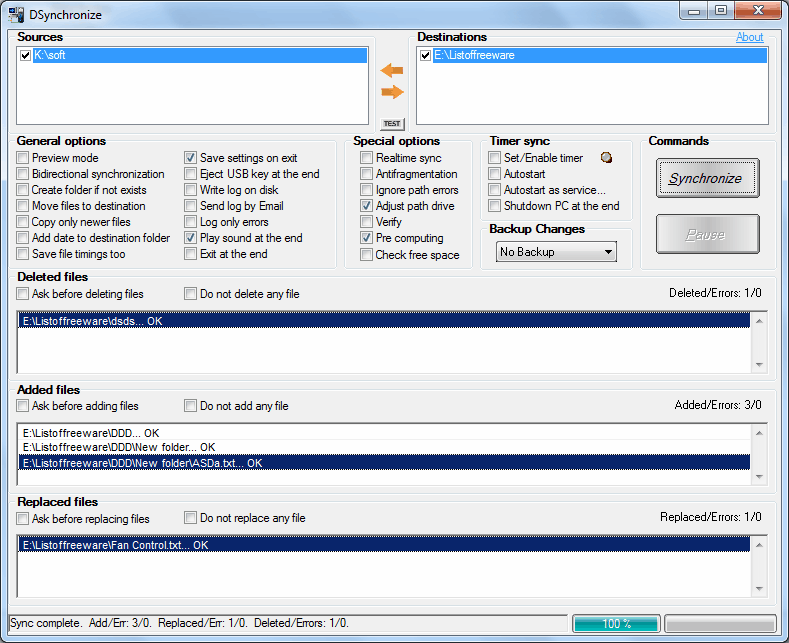Image resolution: width=789 pixels, height=643 pixels.
Task: Enable Autostart checkbox
Action: (495, 174)
